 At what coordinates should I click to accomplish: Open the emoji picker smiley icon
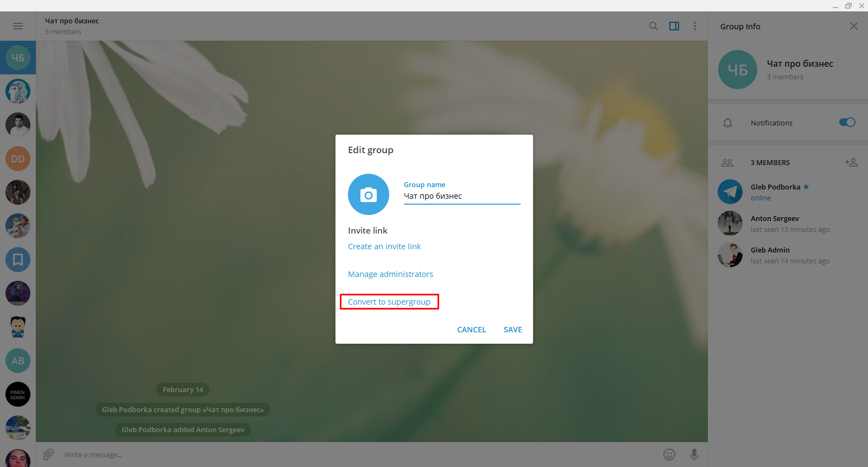click(669, 455)
